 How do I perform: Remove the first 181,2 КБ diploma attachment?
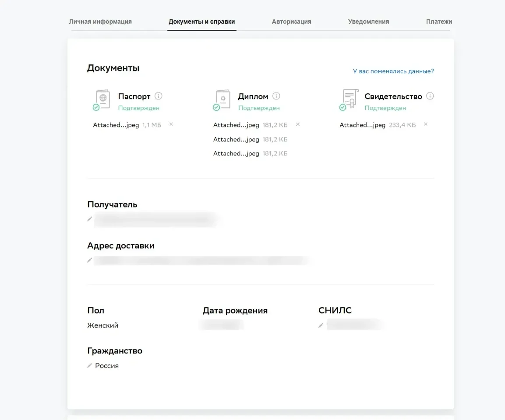[297, 124]
